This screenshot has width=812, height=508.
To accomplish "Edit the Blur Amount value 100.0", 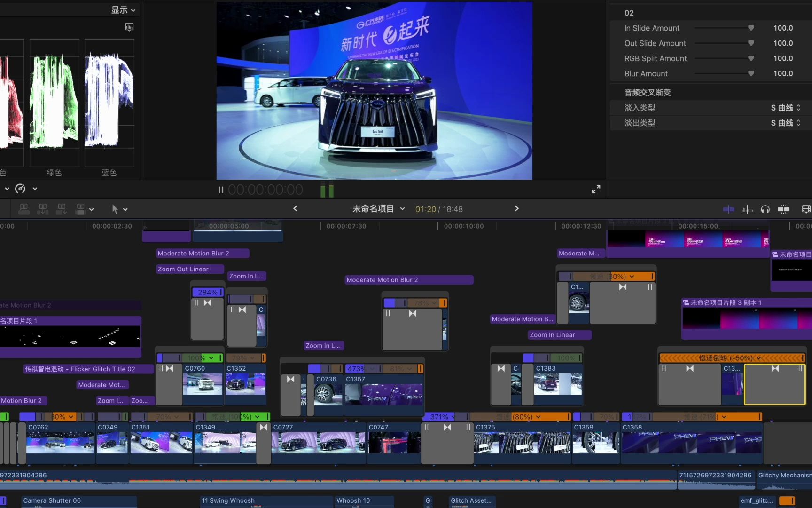I will (783, 73).
